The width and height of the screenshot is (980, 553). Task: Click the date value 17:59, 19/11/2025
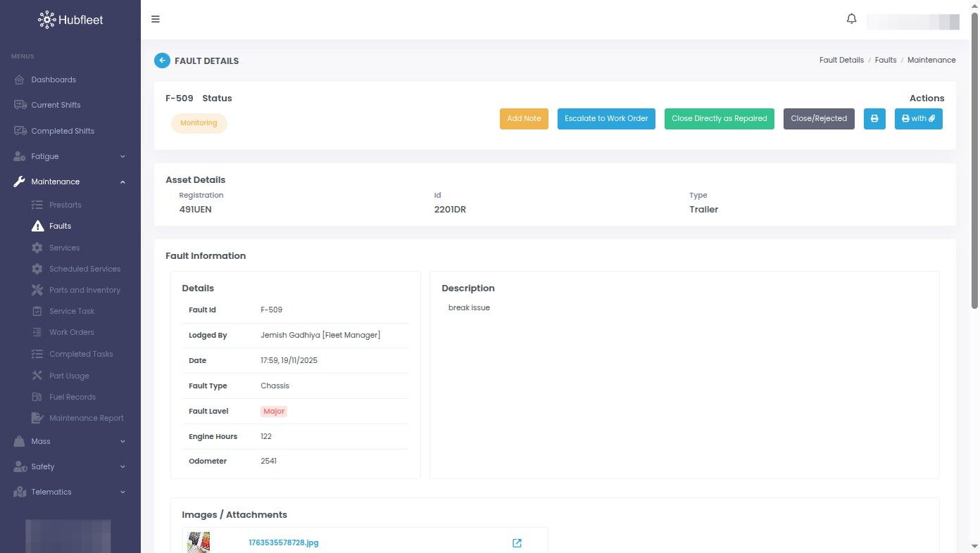coord(289,360)
